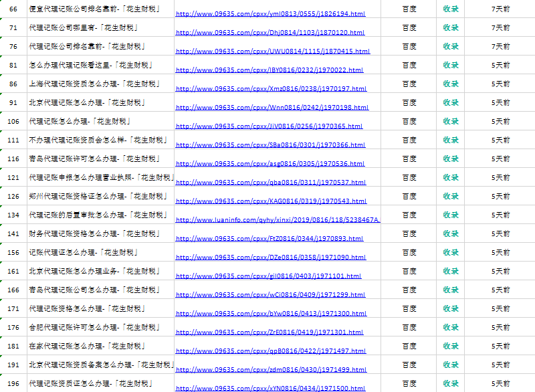The width and height of the screenshot is (535, 392).
Task: Open the www.luaninfo.com link
Action: tap(278, 220)
